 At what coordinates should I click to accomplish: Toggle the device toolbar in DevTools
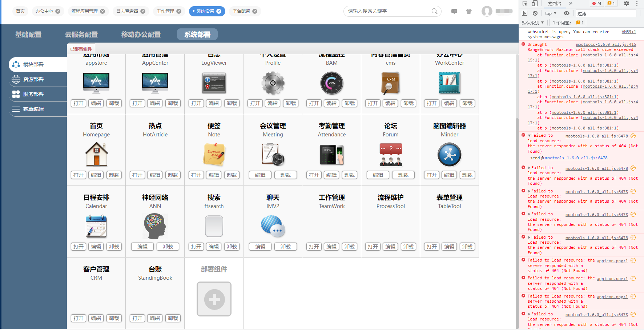[x=535, y=4]
